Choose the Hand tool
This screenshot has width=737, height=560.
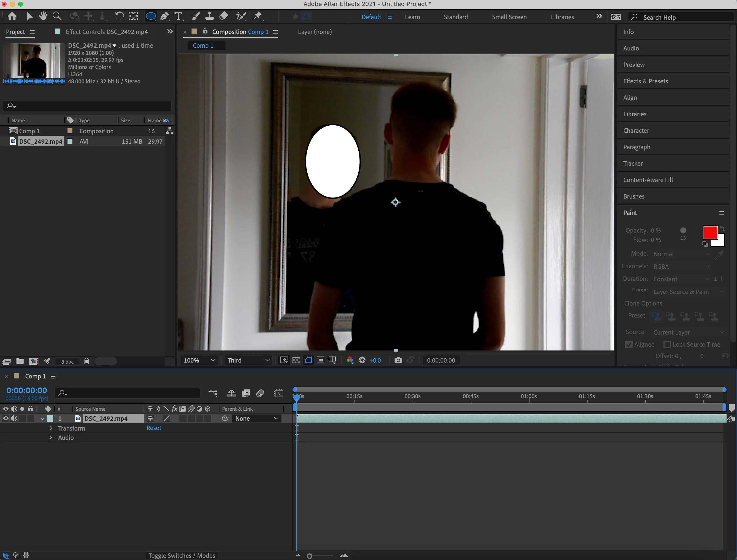[x=43, y=16]
